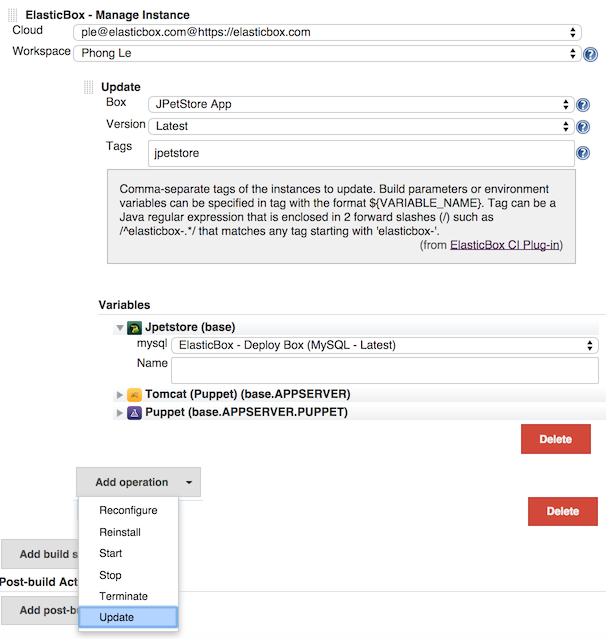This screenshot has height=639, width=606.
Task: Open the Box dropdown showing JPetStore App
Action: point(361,104)
